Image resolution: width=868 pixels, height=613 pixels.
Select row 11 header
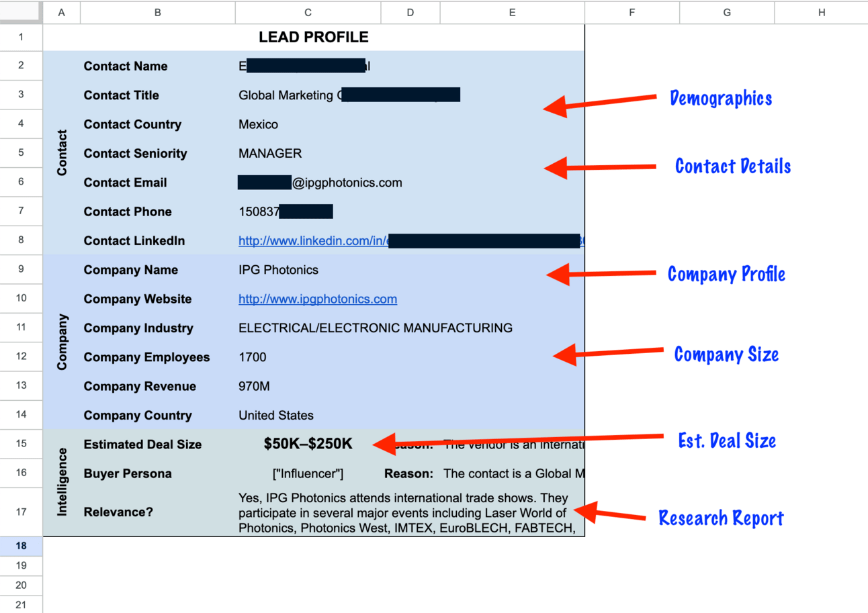click(21, 328)
